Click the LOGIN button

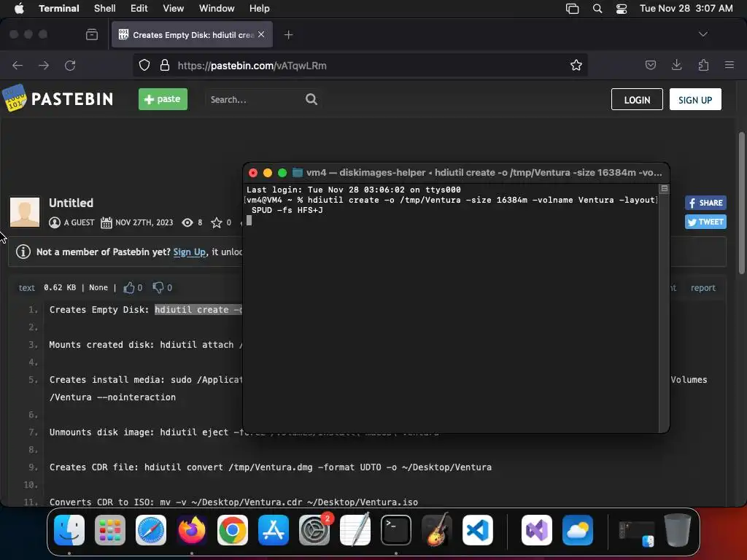pos(637,99)
